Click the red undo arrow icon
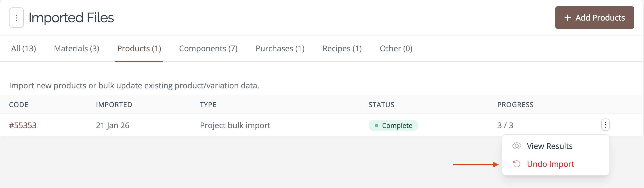The height and width of the screenshot is (188, 644). click(x=517, y=164)
